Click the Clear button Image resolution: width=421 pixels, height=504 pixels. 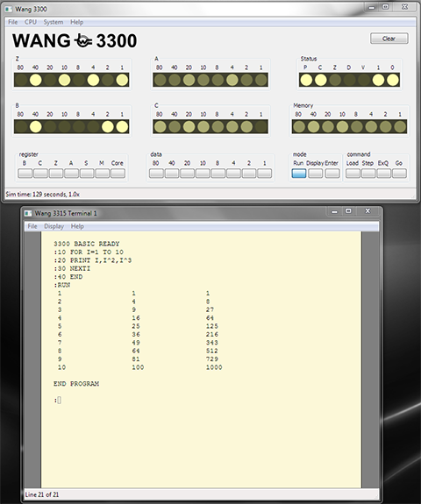tap(389, 39)
